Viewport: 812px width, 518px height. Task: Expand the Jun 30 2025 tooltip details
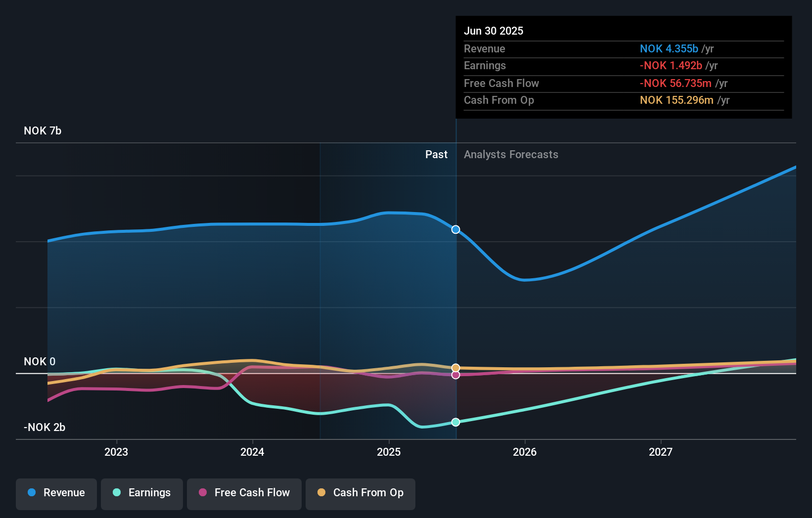(x=494, y=31)
